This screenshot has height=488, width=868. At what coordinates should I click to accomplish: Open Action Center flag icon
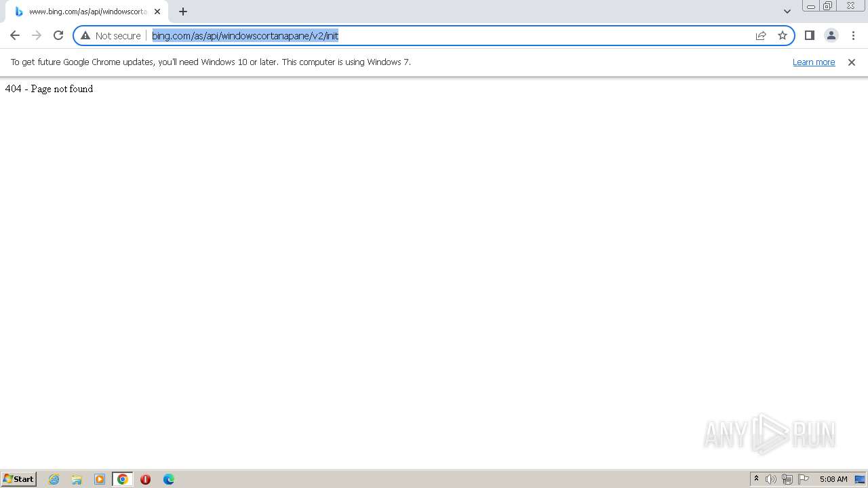[804, 479]
